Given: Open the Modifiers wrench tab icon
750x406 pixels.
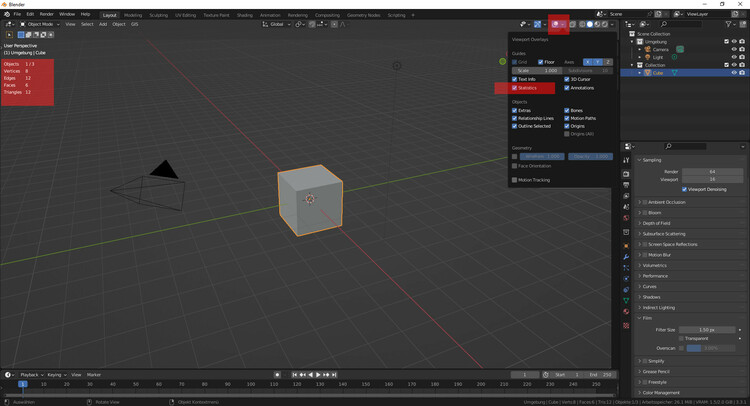Looking at the screenshot, I should coord(626,257).
